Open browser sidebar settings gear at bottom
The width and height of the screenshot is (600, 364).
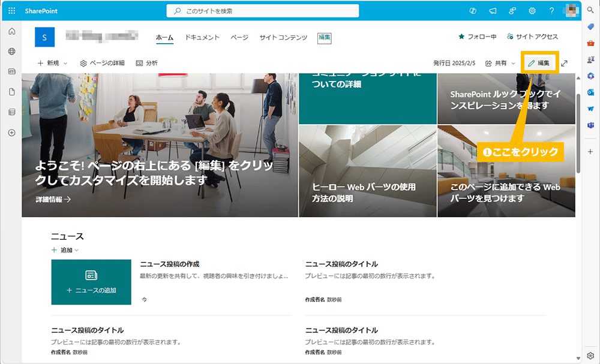coord(590,356)
